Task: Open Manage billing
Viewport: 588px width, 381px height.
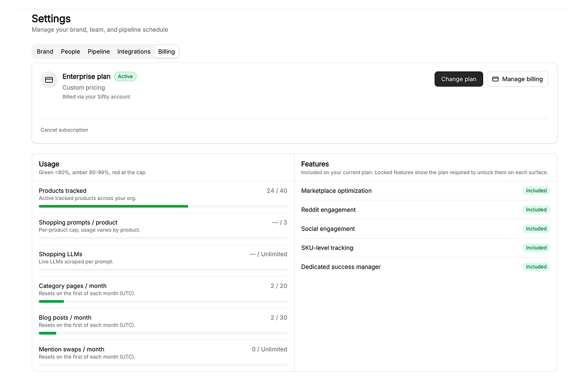Action: coord(517,79)
